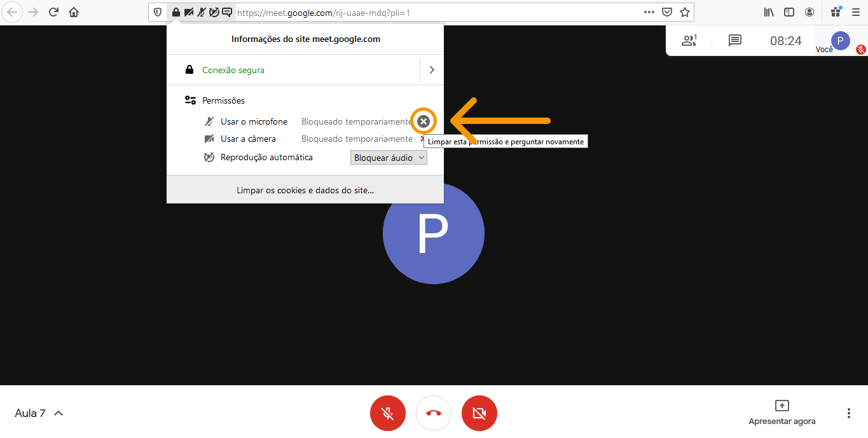868x438 pixels.
Task: Reload the Google Meet page
Action: tap(54, 12)
